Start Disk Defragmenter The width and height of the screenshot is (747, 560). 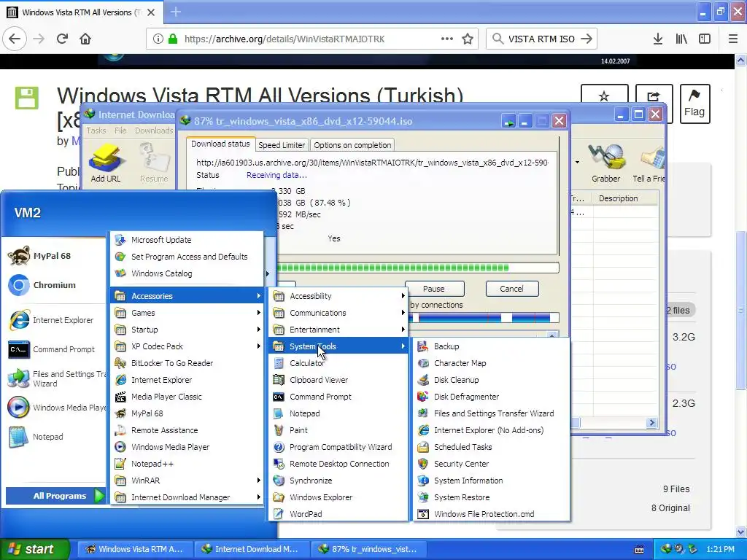[x=491, y=397]
